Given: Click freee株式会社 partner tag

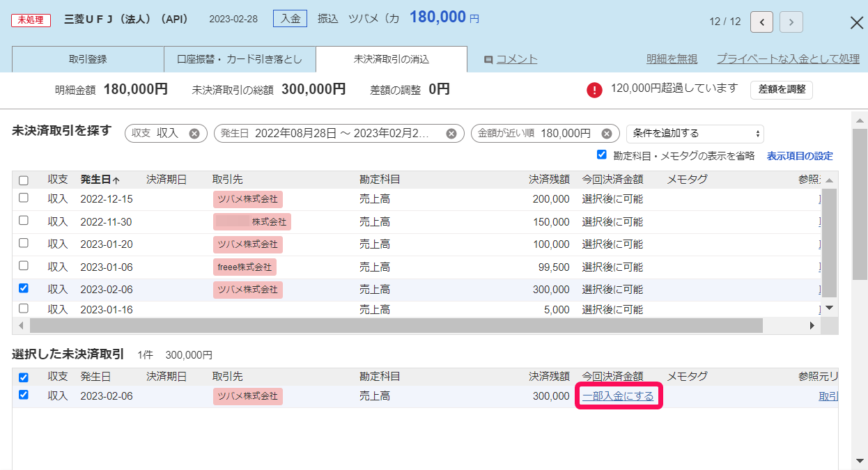Looking at the screenshot, I should 245,267.
